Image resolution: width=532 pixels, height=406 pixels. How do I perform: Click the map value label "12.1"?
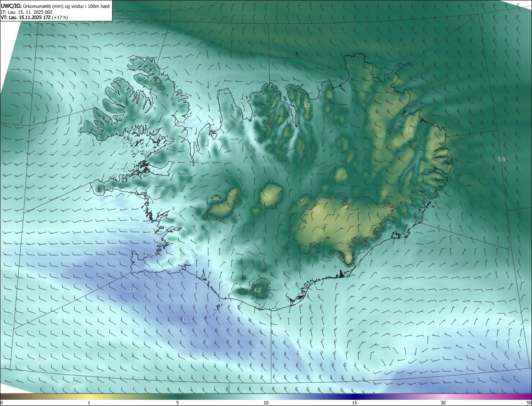point(187,320)
